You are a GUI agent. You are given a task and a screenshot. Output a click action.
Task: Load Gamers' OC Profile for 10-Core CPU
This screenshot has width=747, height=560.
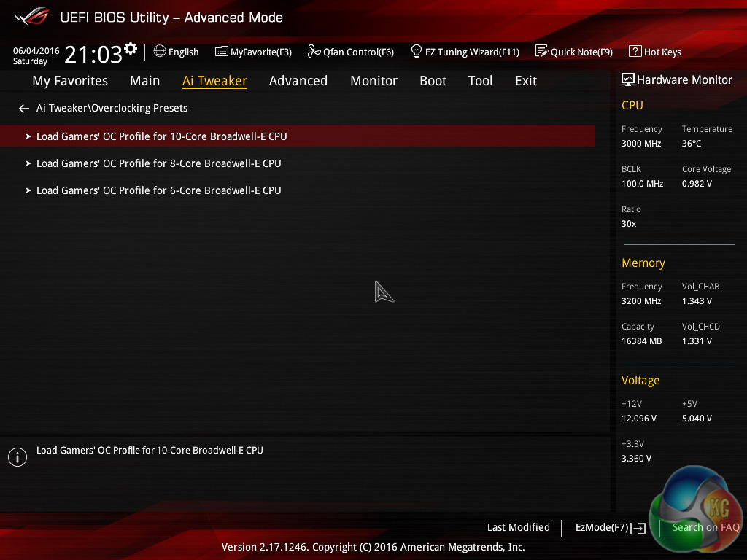(298, 136)
